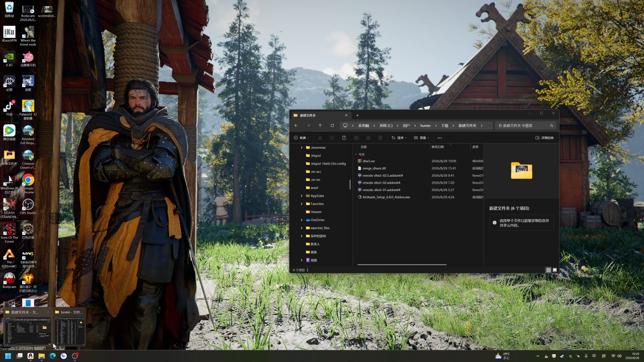
Task: Click the QQ penguin taskbar icon
Action: click(x=31, y=356)
